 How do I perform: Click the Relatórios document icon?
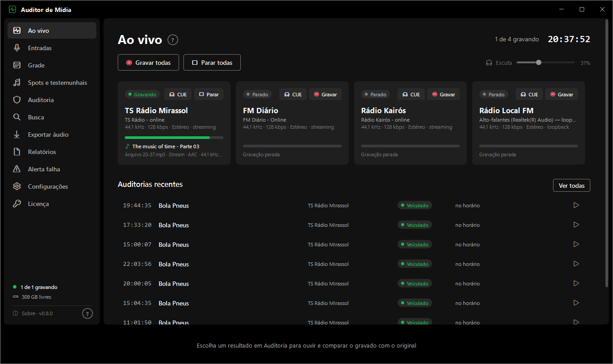coord(17,152)
